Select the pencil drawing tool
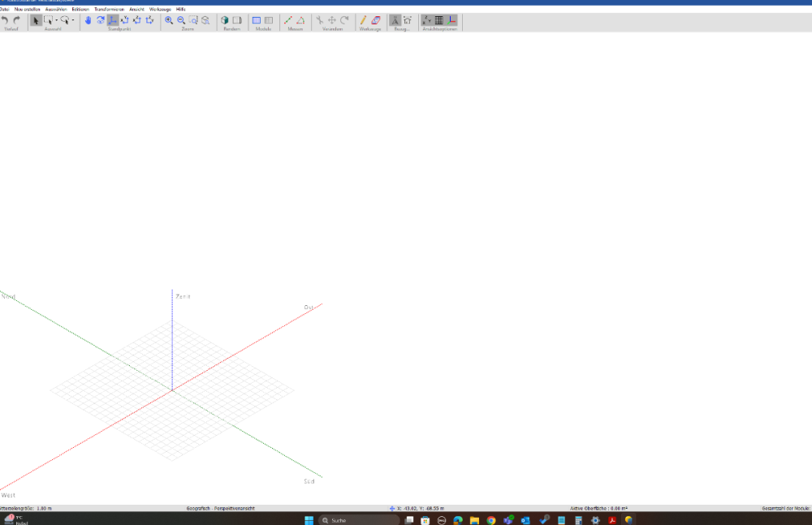812x525 pixels. click(363, 19)
